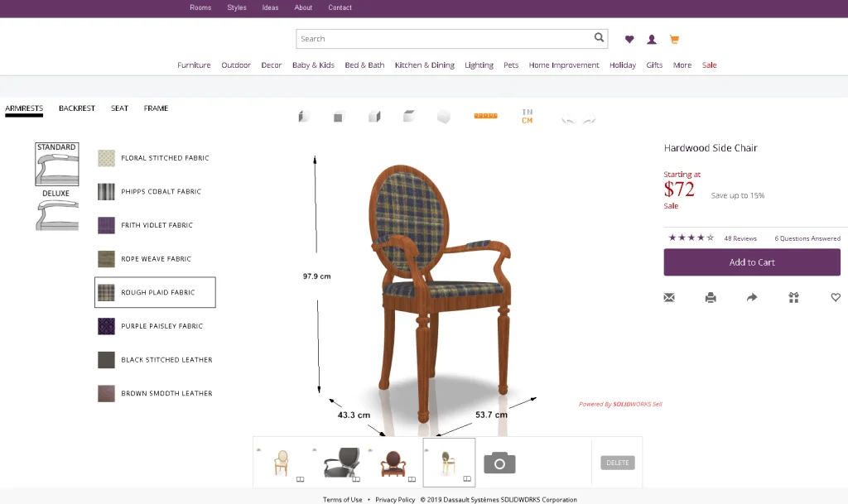Switch measurement units from CM to IN
This screenshot has height=504, width=848.
point(525,112)
